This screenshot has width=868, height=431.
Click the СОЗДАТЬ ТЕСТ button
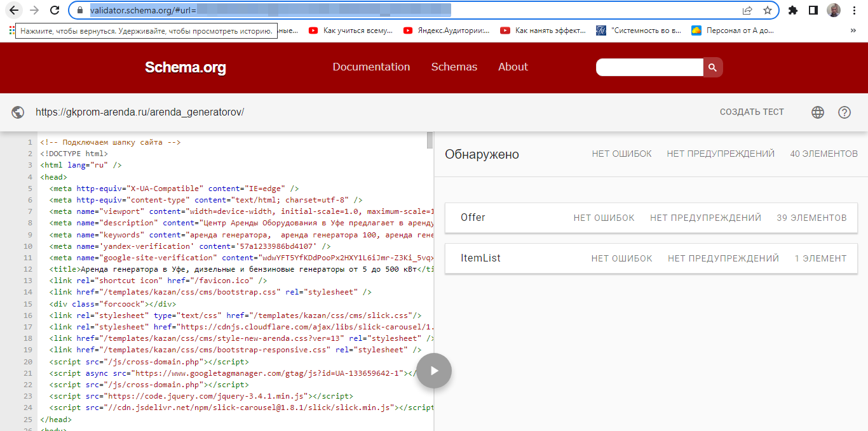[x=752, y=112]
